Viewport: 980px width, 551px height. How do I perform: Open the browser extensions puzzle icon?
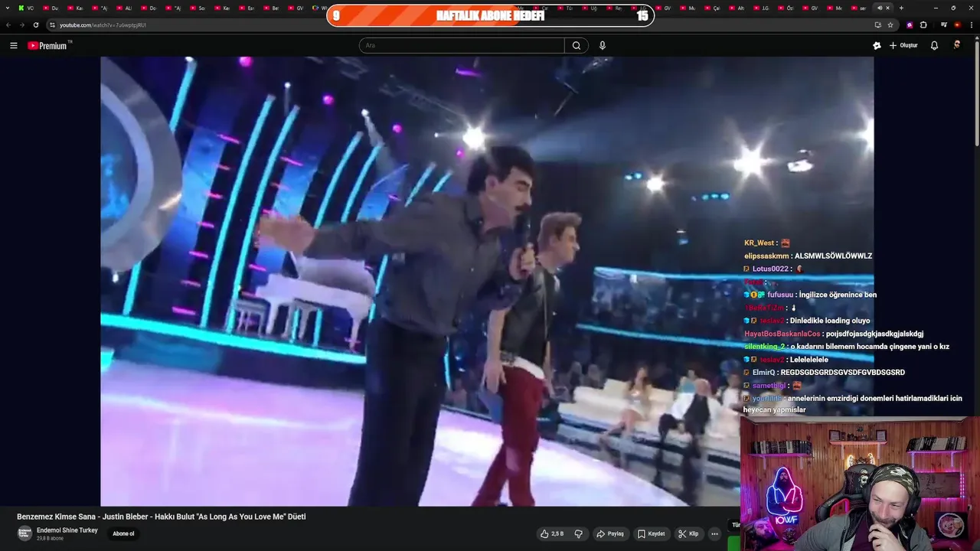tap(923, 24)
